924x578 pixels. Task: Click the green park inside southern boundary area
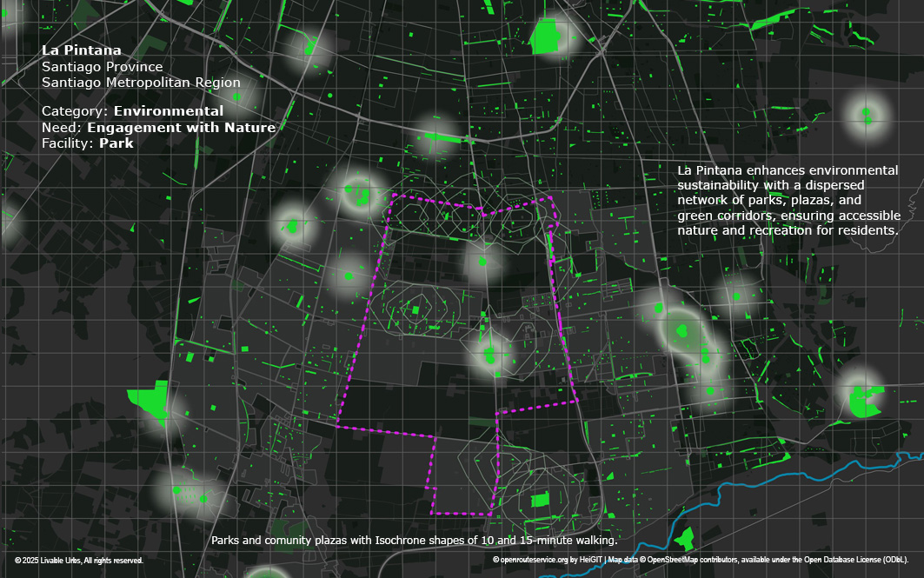541,501
